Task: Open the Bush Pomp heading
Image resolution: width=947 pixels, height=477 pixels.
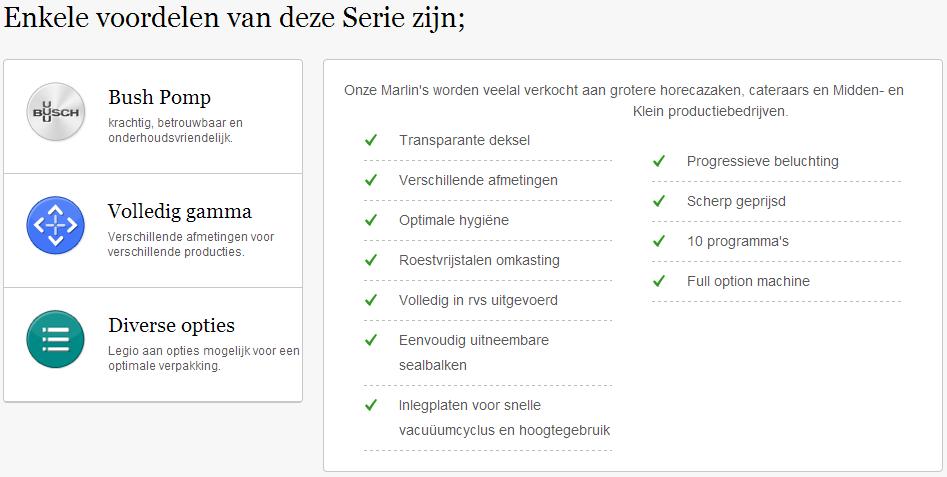Action: [x=159, y=97]
